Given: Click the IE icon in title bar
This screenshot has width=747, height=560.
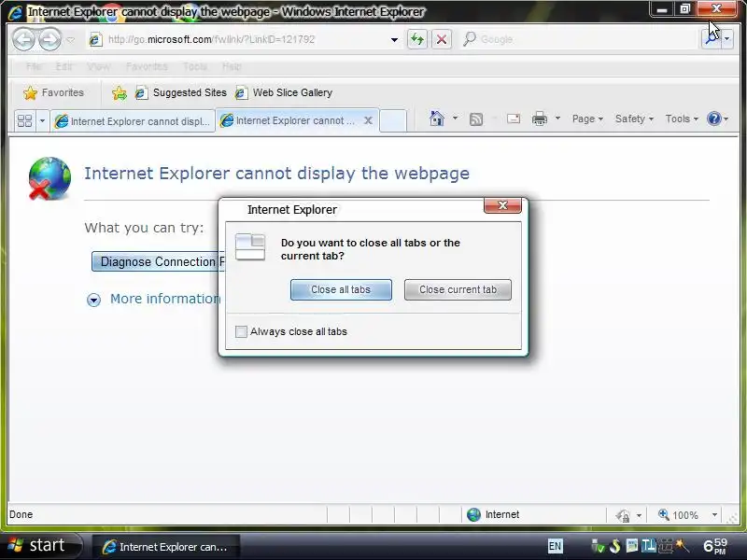Looking at the screenshot, I should tap(15, 12).
